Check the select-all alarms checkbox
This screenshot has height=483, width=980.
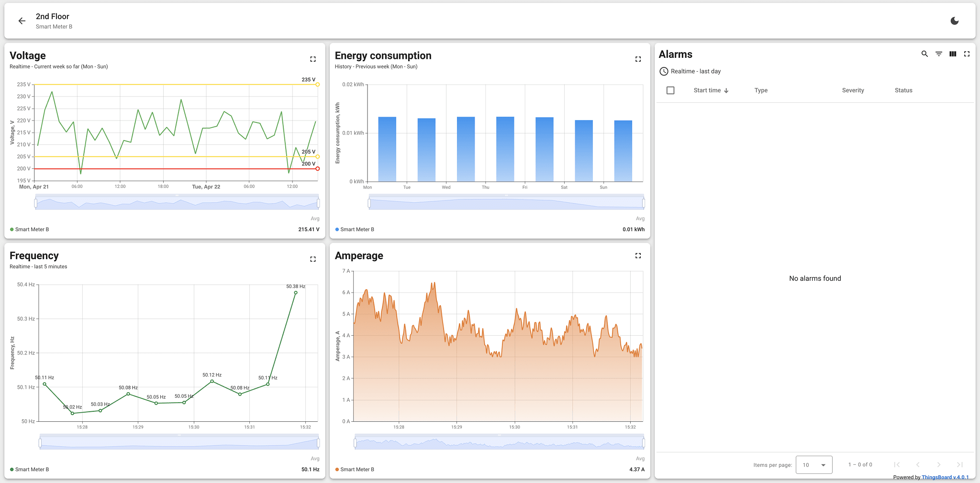tap(670, 90)
